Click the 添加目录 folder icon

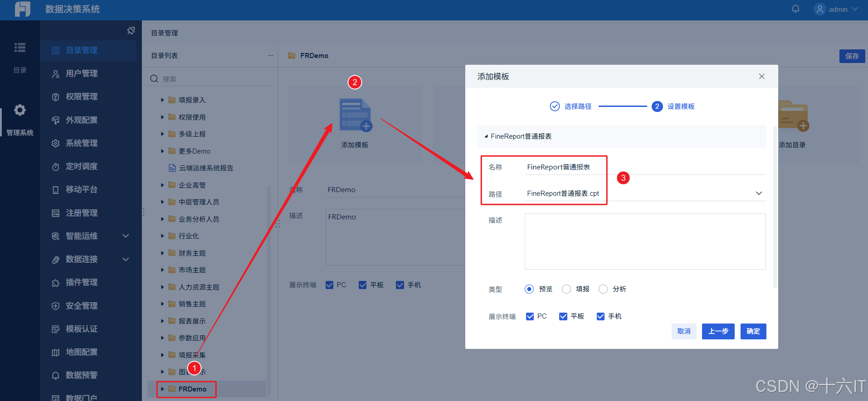(793, 116)
